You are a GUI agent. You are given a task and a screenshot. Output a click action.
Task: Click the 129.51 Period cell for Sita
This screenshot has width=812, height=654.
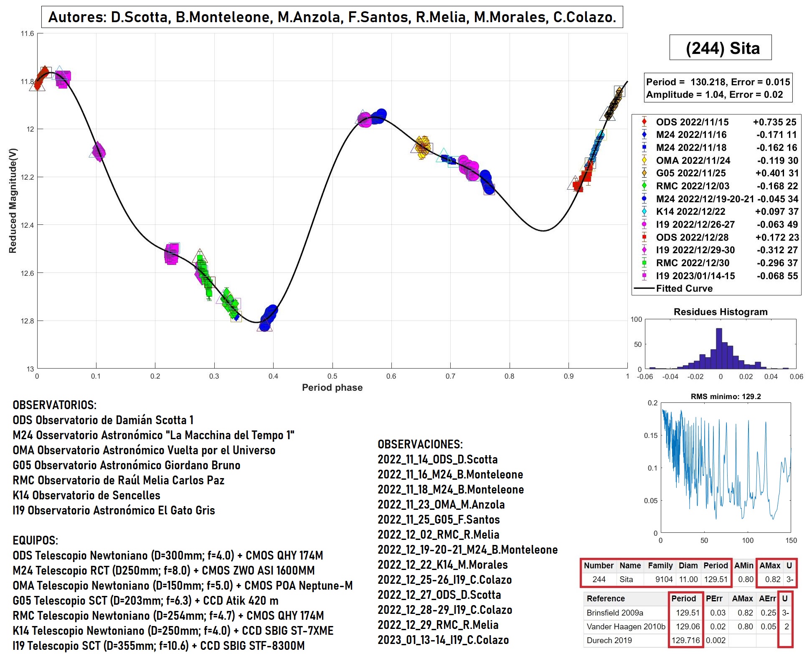pos(716,579)
